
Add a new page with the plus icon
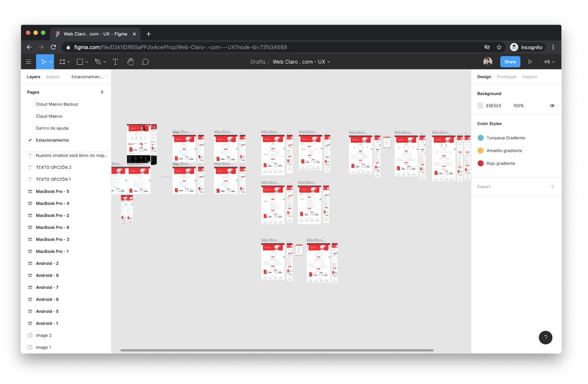tap(101, 92)
